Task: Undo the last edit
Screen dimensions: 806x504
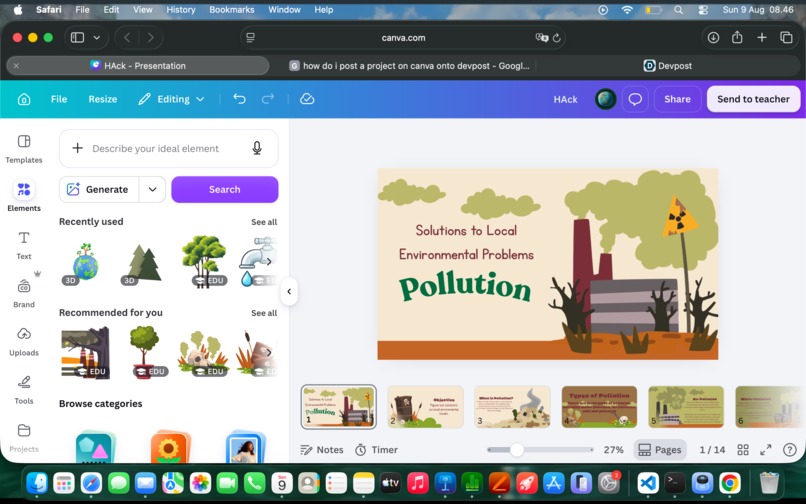Action: pos(240,99)
